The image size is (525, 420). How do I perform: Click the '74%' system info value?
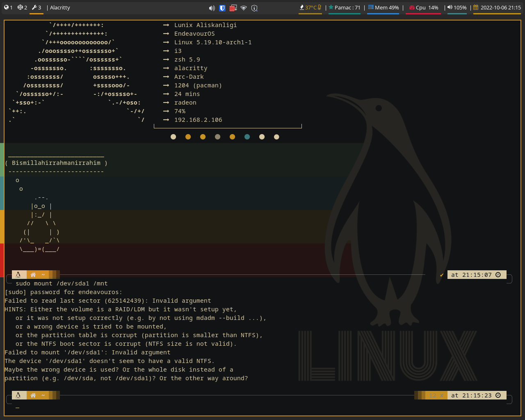click(180, 111)
